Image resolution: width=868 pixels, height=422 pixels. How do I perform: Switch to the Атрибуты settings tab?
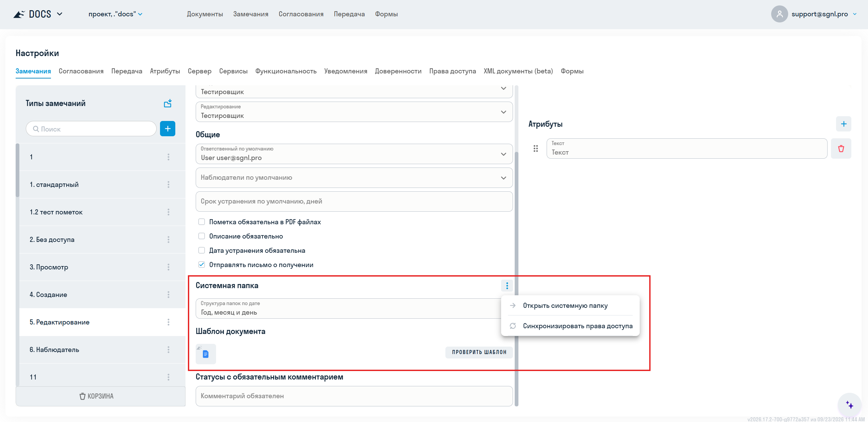165,71
